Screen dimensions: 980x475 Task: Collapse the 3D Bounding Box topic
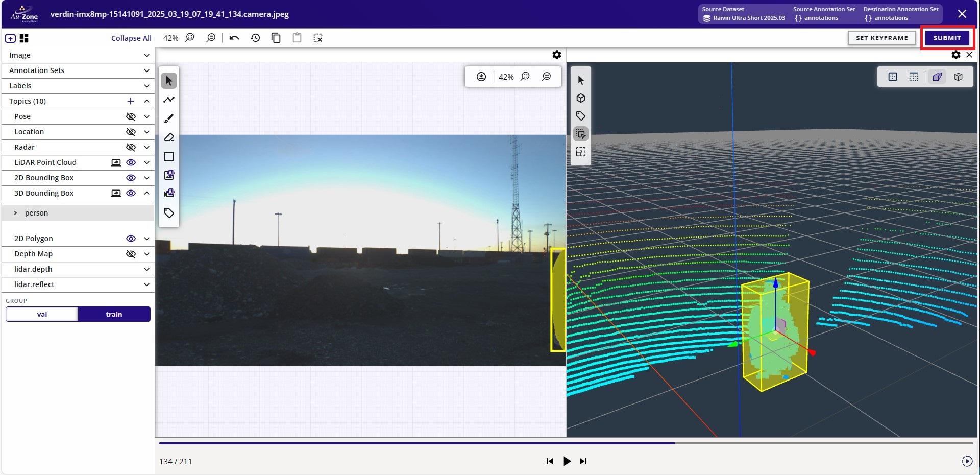pyautogui.click(x=146, y=193)
